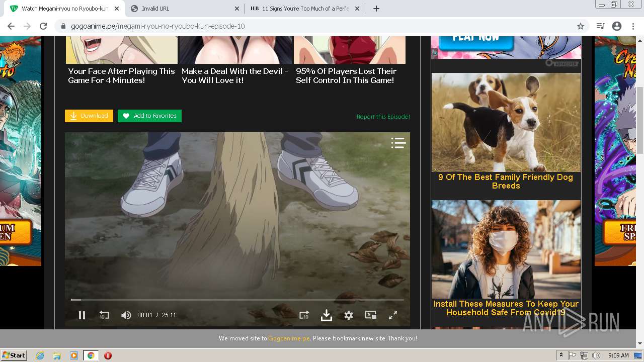This screenshot has width=644, height=362.
Task: Click the PLAY NOW ad banner
Action: coord(506,47)
